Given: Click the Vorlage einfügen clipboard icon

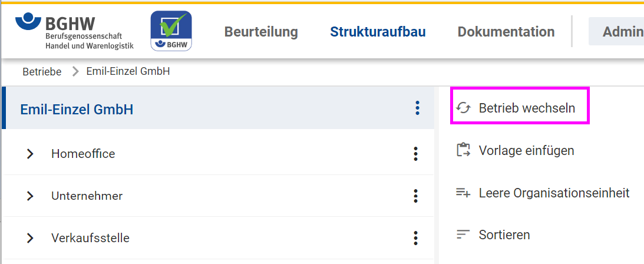Looking at the screenshot, I should (463, 150).
